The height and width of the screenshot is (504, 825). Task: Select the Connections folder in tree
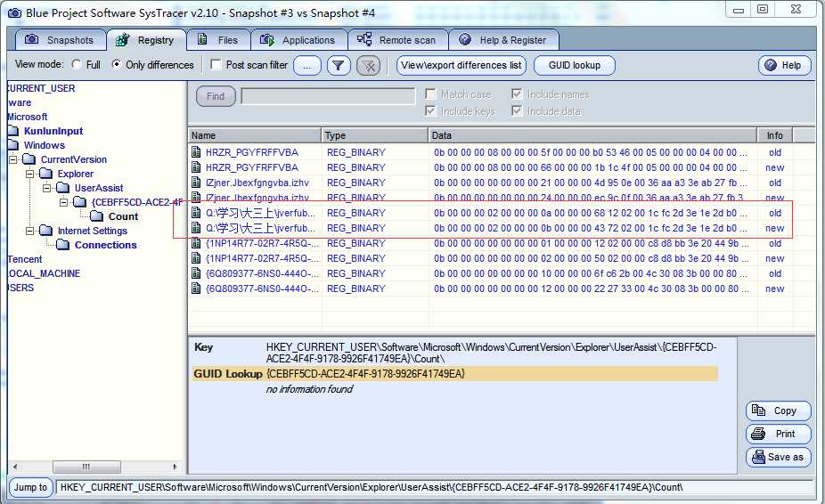tap(105, 245)
